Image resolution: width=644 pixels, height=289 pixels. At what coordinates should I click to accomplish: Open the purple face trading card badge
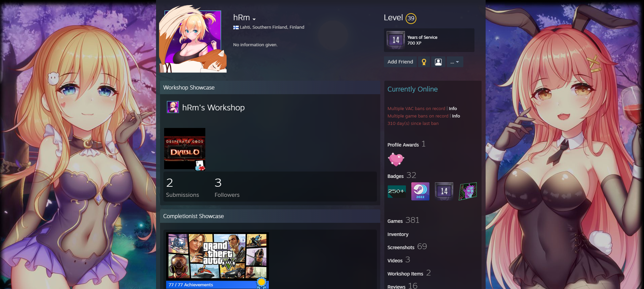468,191
